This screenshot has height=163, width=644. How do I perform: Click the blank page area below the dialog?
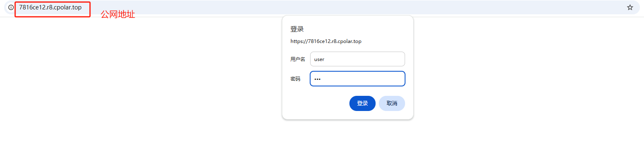coord(348,141)
